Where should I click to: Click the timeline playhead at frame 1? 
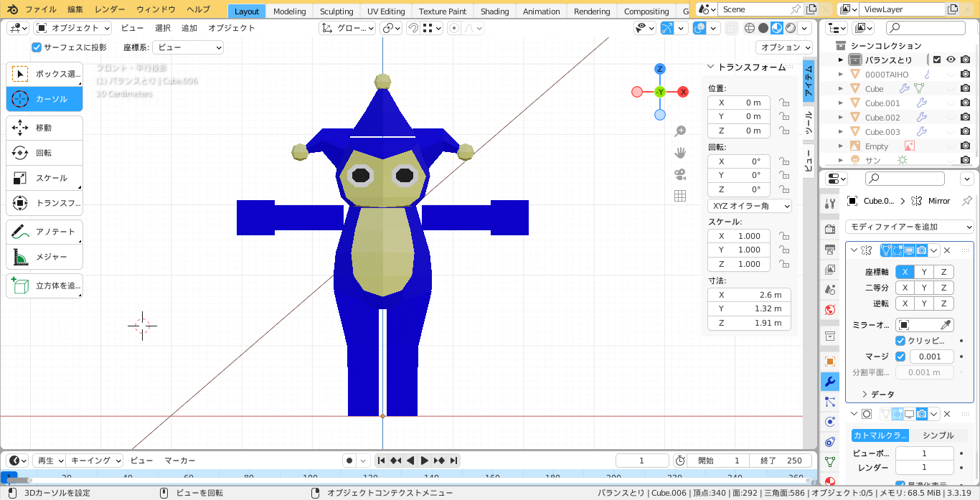(9, 477)
